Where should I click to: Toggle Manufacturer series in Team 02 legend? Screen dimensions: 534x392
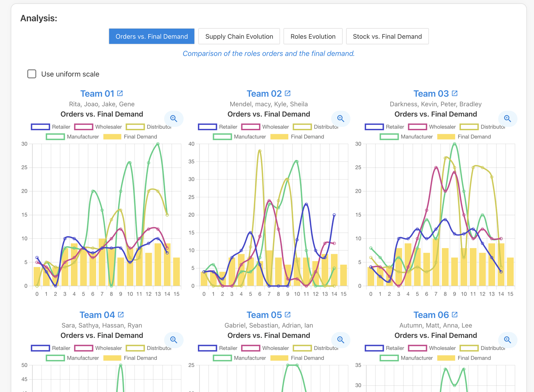(x=239, y=137)
